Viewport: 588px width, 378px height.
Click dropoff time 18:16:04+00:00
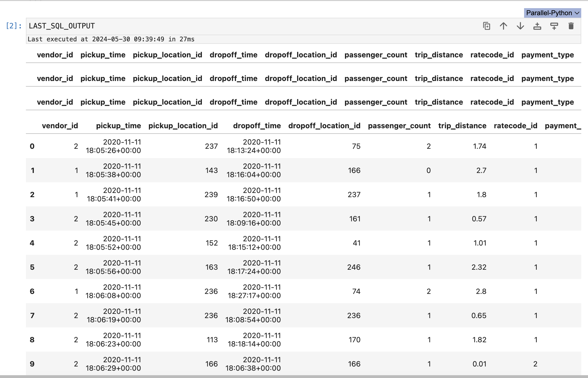pos(254,175)
